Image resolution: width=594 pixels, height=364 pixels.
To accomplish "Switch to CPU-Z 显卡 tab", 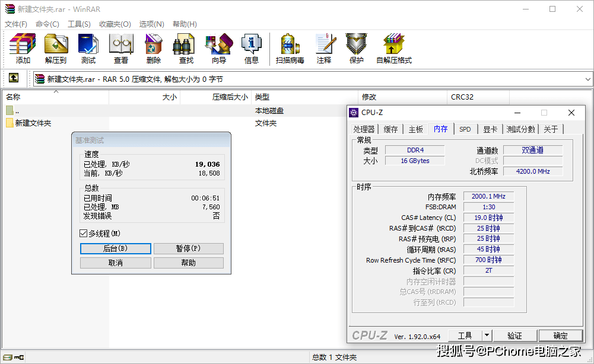I will click(490, 129).
